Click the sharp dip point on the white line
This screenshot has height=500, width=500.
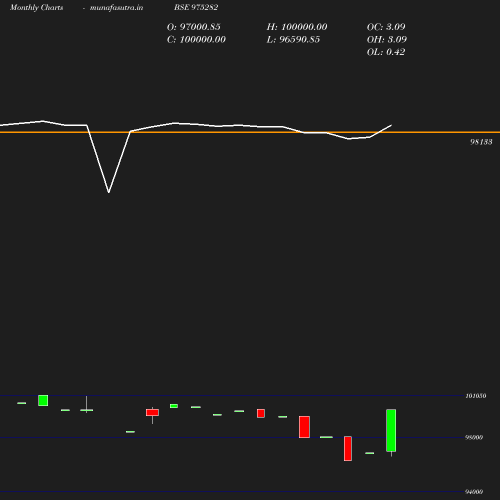pyautogui.click(x=109, y=192)
